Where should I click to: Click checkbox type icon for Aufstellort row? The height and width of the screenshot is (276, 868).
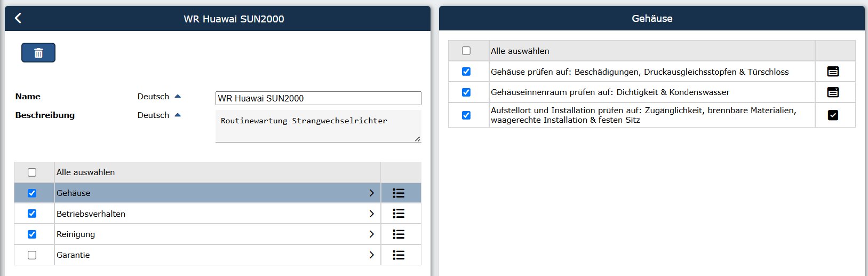833,115
